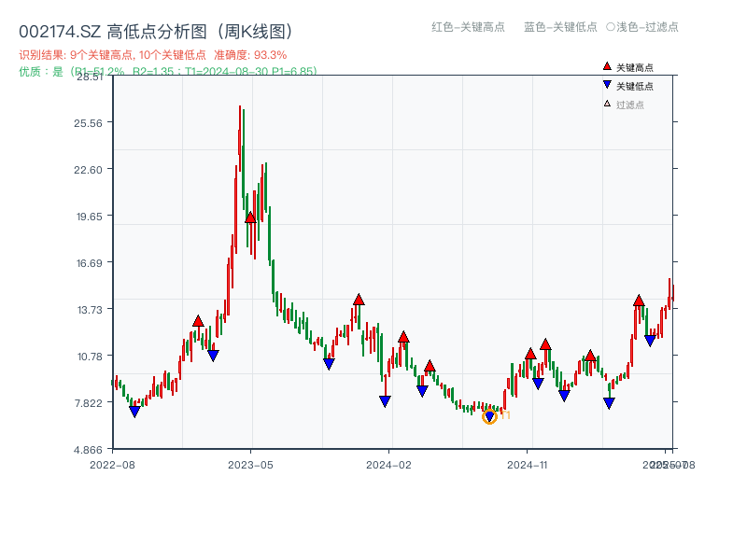Click the 优质 parameters text line

(x=163, y=71)
